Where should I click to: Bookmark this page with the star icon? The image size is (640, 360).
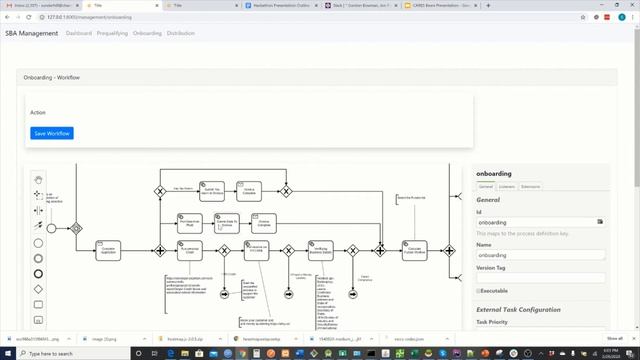click(x=583, y=17)
